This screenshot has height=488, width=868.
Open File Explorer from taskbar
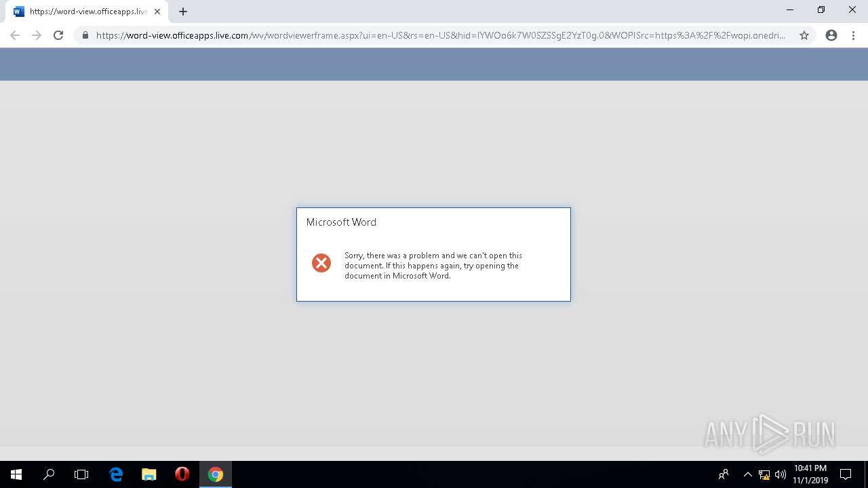(149, 474)
